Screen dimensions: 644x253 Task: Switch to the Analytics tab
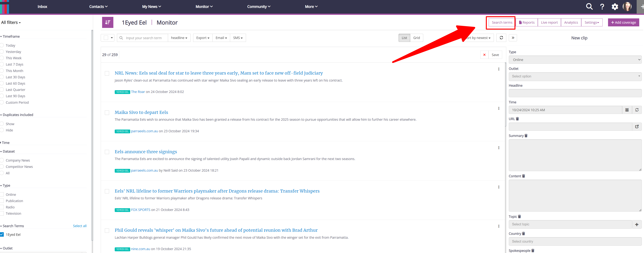pos(571,22)
